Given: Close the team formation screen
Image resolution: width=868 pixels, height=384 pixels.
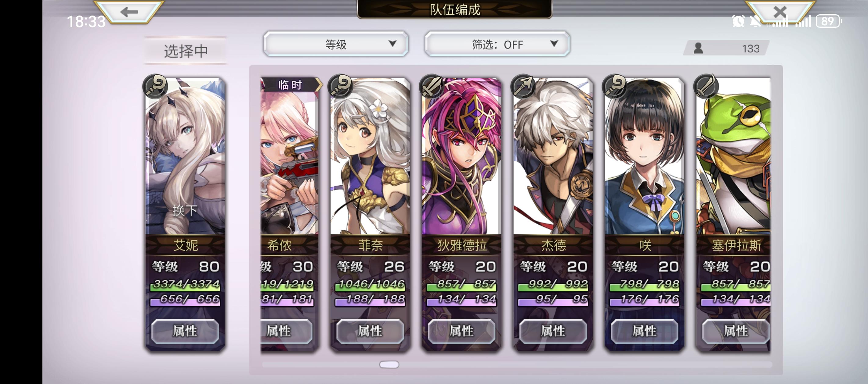Looking at the screenshot, I should click(780, 12).
